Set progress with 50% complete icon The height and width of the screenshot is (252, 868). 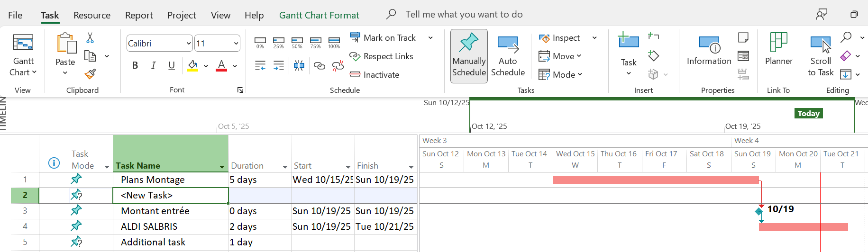point(297,43)
